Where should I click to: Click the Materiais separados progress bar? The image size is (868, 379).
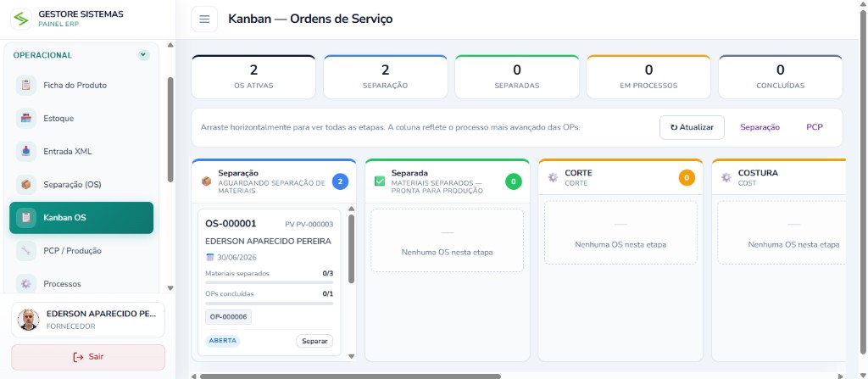[x=269, y=282]
